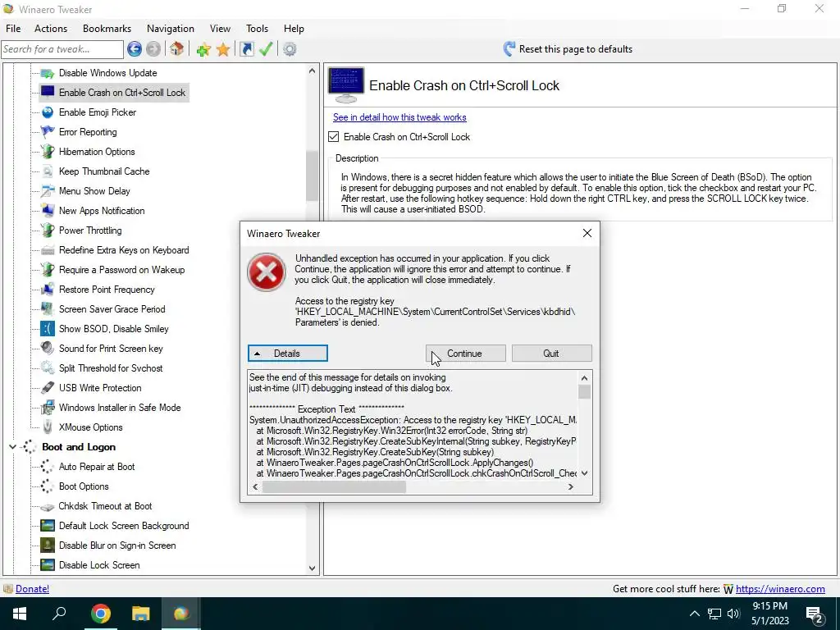Click the Disable Windows Update icon

(48, 73)
